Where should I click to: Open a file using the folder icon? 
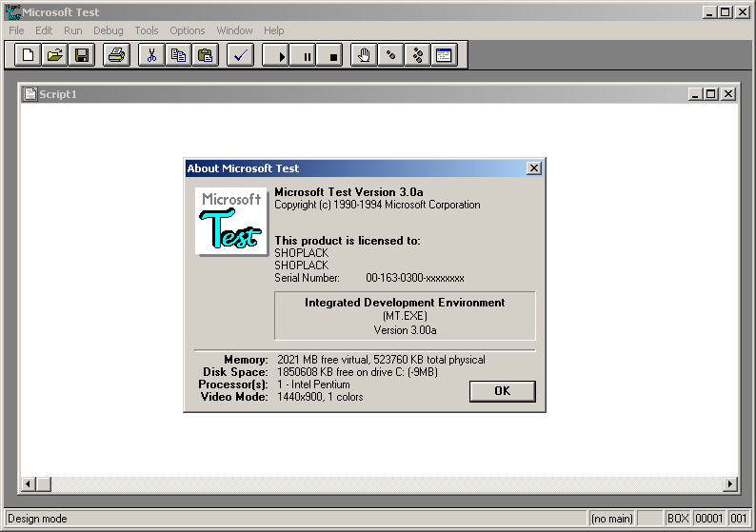pos(55,55)
